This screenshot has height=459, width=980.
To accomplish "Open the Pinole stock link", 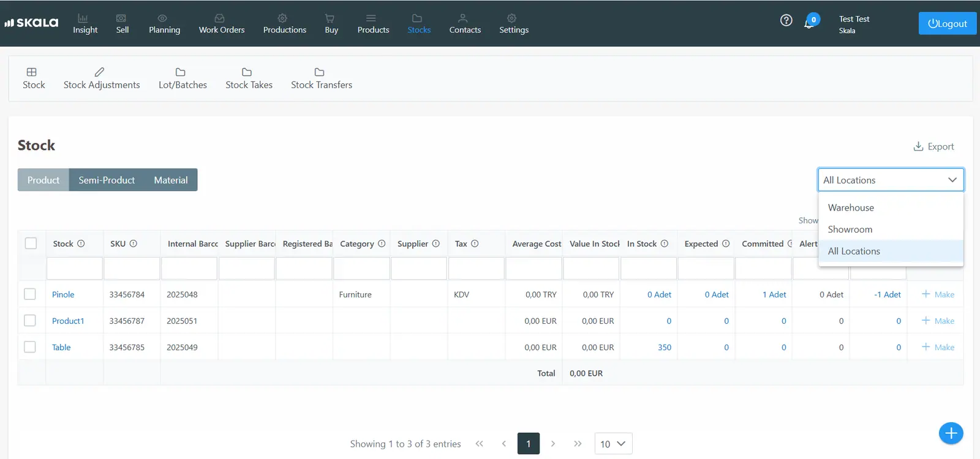I will (63, 294).
